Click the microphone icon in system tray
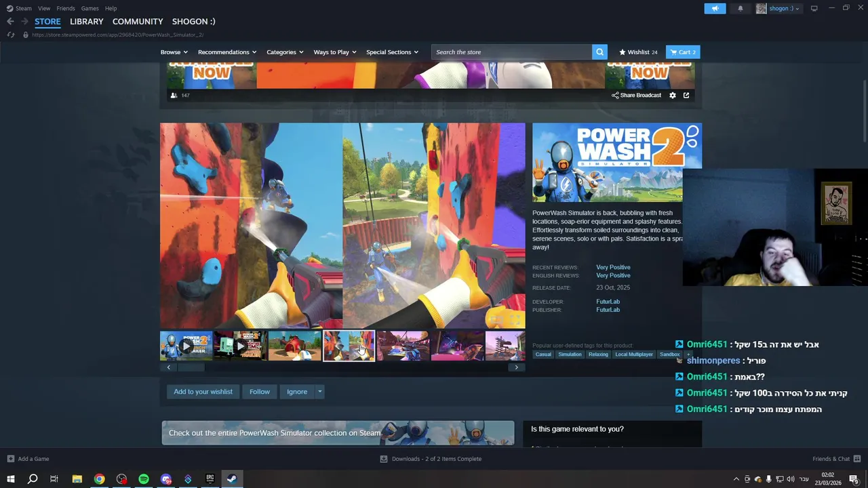The image size is (868, 488). pyautogui.click(x=768, y=479)
